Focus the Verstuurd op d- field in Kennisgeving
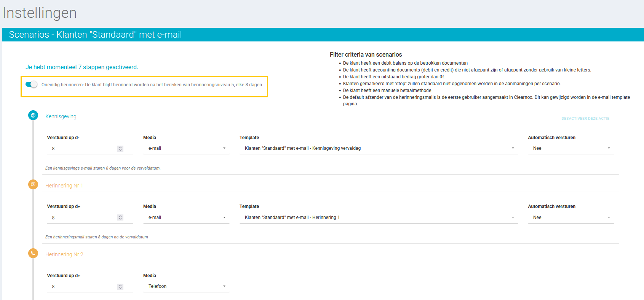644x300 pixels. click(x=82, y=149)
